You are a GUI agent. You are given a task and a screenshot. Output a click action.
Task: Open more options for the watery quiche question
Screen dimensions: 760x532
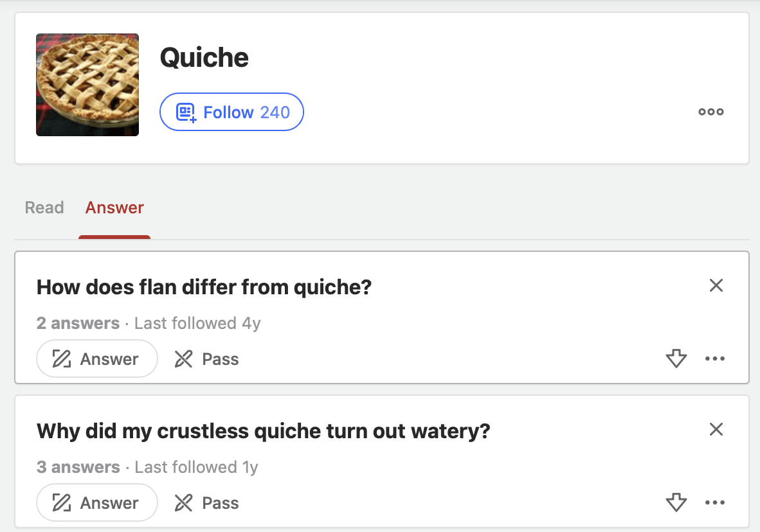(716, 502)
